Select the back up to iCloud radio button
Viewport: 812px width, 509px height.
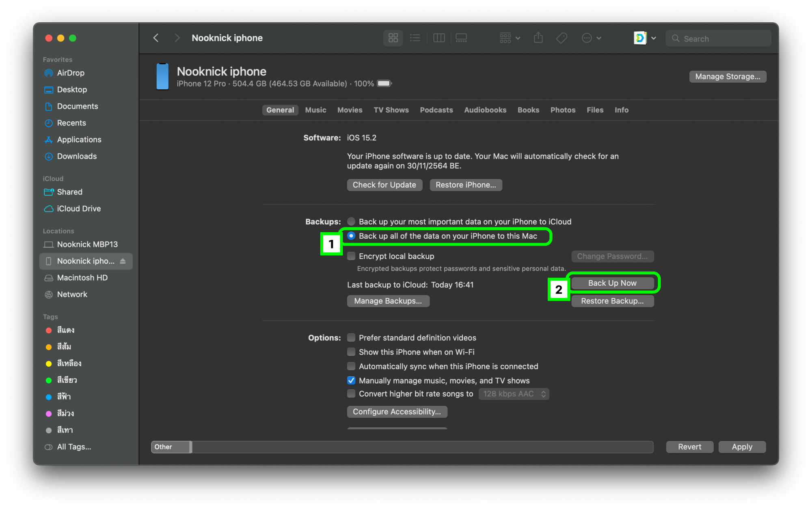[x=351, y=222]
